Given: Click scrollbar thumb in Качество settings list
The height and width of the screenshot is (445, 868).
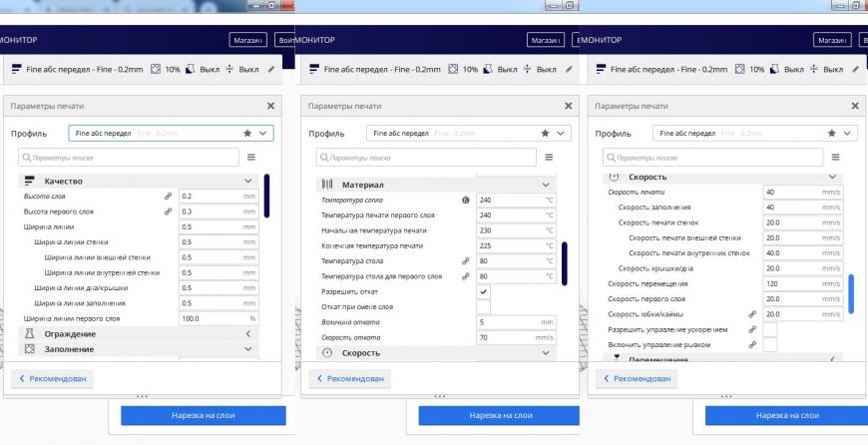Looking at the screenshot, I should click(266, 196).
